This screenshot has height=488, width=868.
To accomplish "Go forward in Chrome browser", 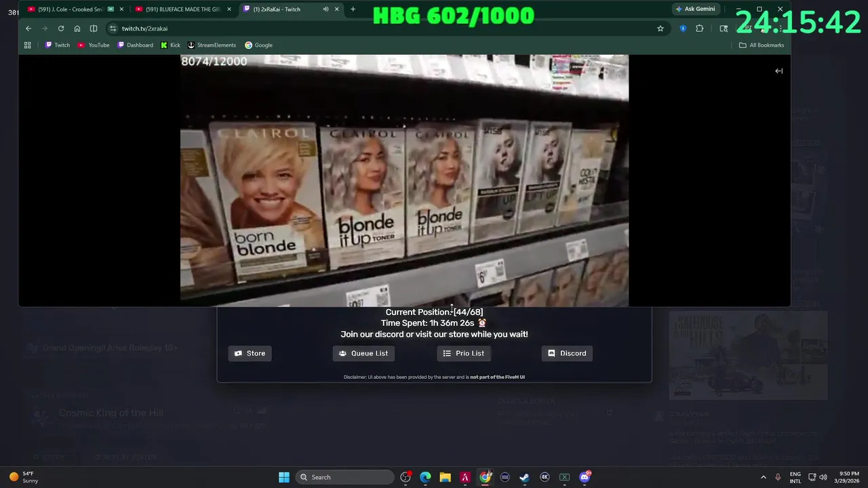I will pyautogui.click(x=45, y=28).
